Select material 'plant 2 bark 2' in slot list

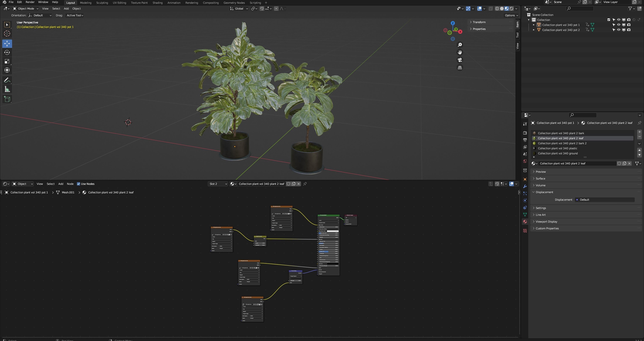tap(583, 143)
